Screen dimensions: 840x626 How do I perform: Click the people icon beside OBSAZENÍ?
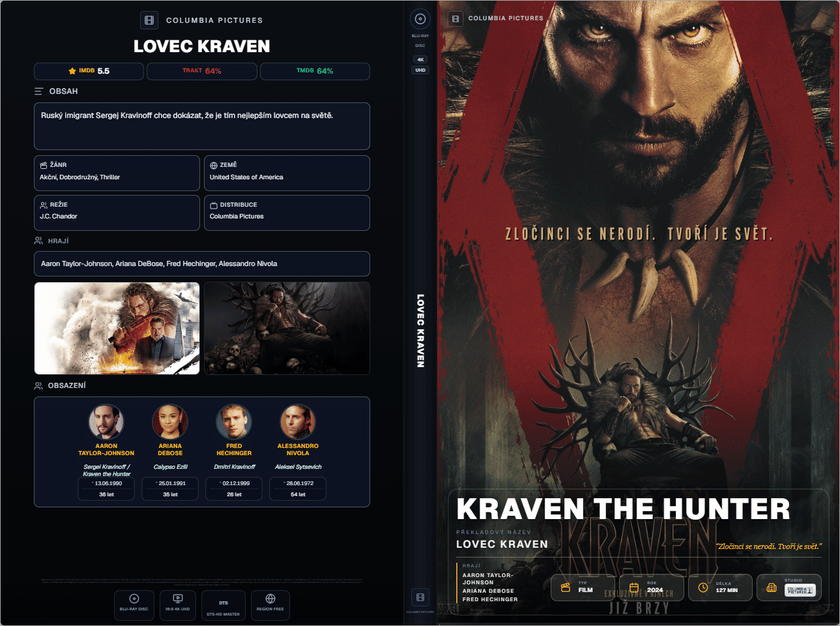click(x=38, y=385)
